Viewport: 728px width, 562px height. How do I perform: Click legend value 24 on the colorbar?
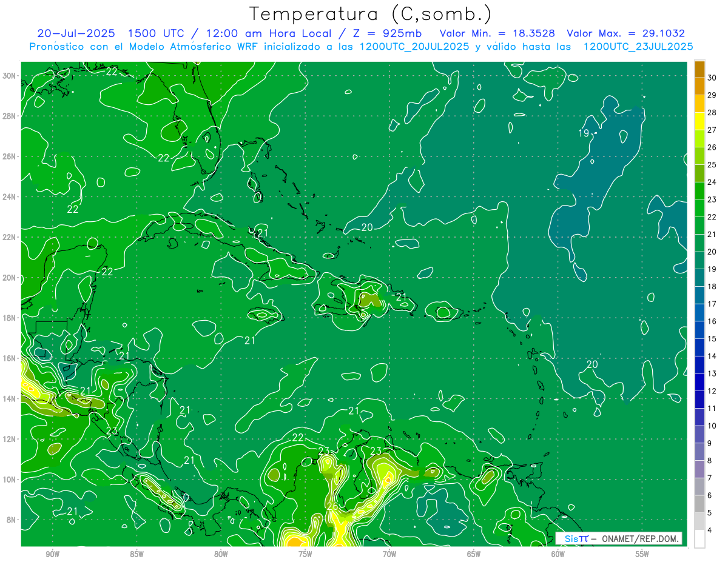tap(712, 182)
